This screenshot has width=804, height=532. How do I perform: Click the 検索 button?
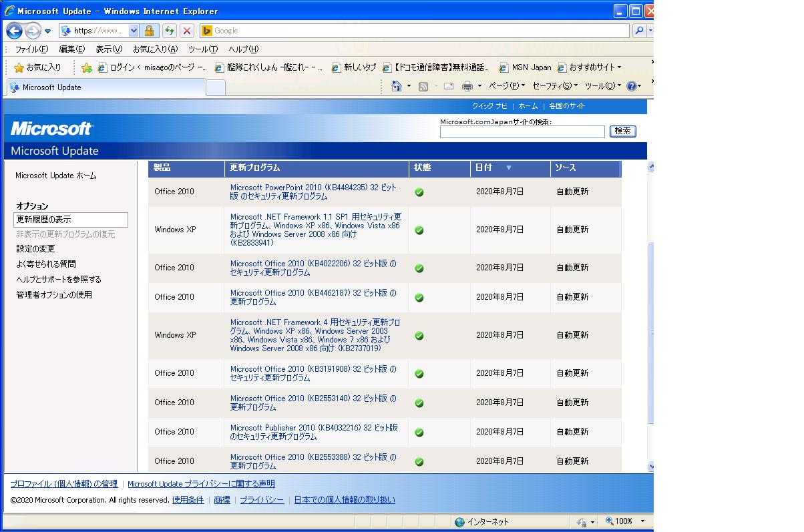tap(623, 131)
